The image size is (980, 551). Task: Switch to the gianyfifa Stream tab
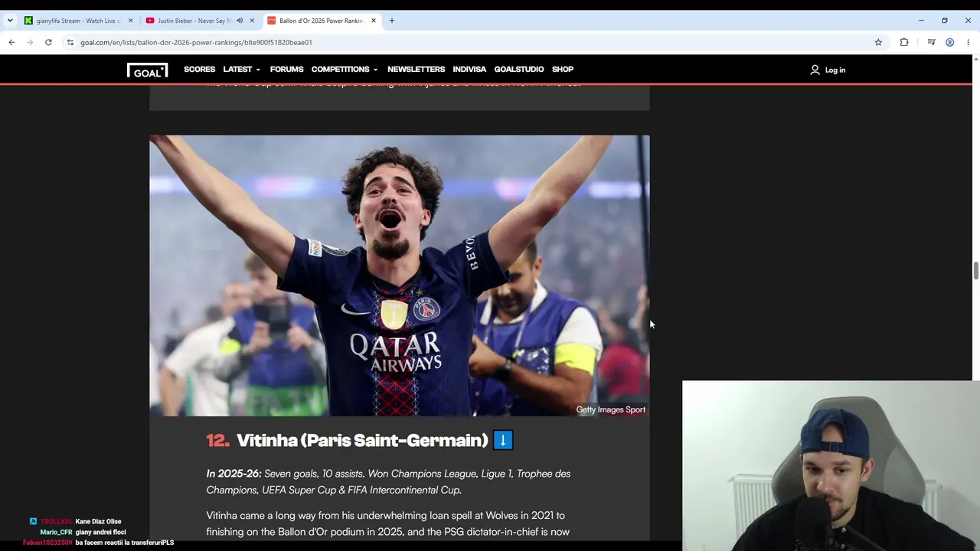point(78,21)
